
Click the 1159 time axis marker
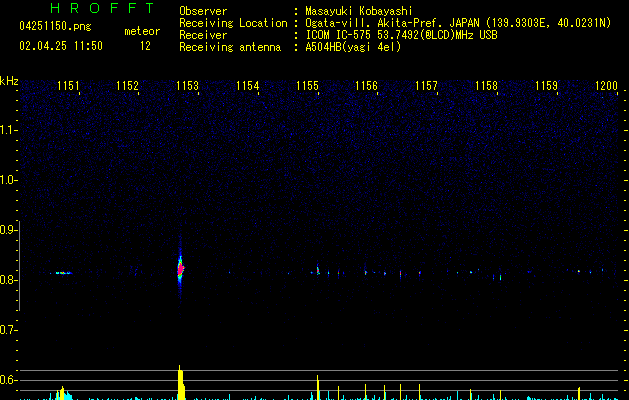coord(546,86)
